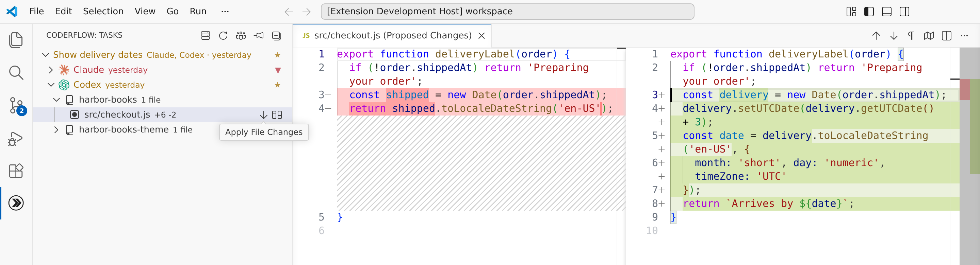980x265 pixels.
Task: Expand the Claude agent node
Action: [x=51, y=70]
